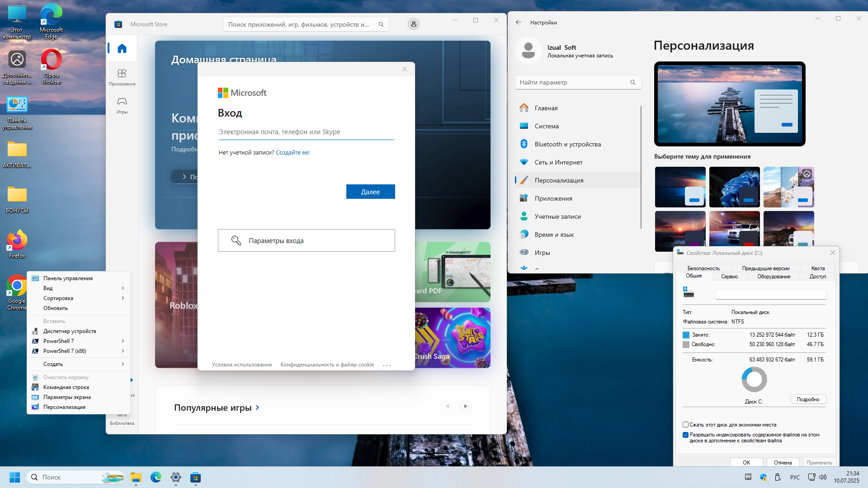
Task: Open Edge from the taskbar
Action: 156,477
